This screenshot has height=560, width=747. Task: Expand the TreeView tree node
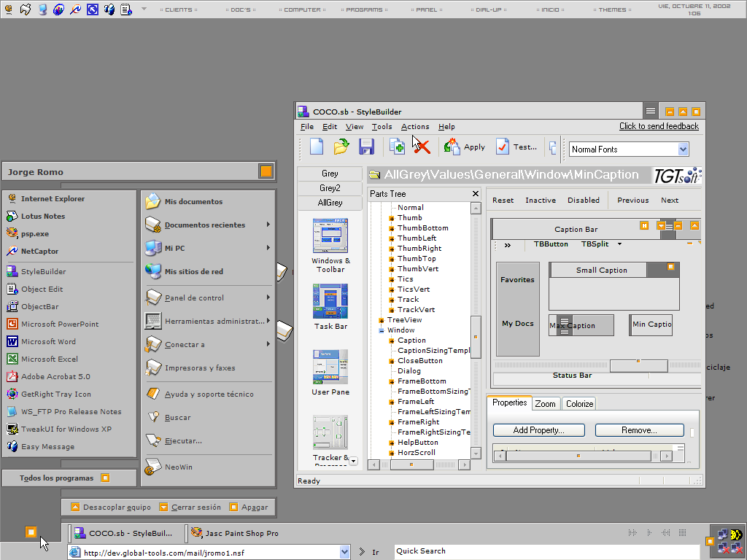381,321
